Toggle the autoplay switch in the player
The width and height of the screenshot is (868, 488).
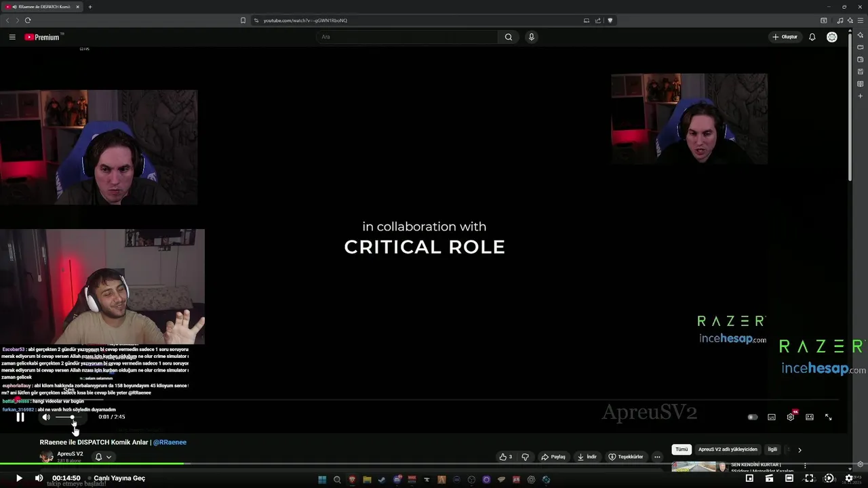(x=753, y=418)
